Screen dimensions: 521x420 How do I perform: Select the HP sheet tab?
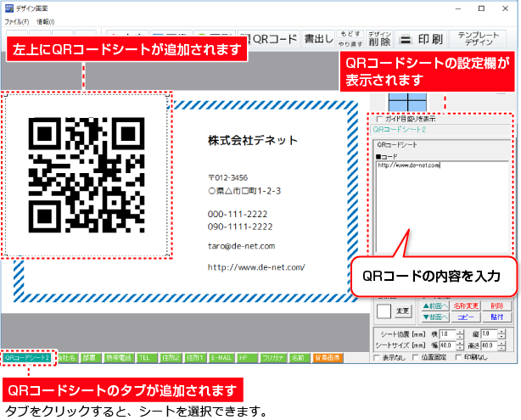click(x=247, y=357)
